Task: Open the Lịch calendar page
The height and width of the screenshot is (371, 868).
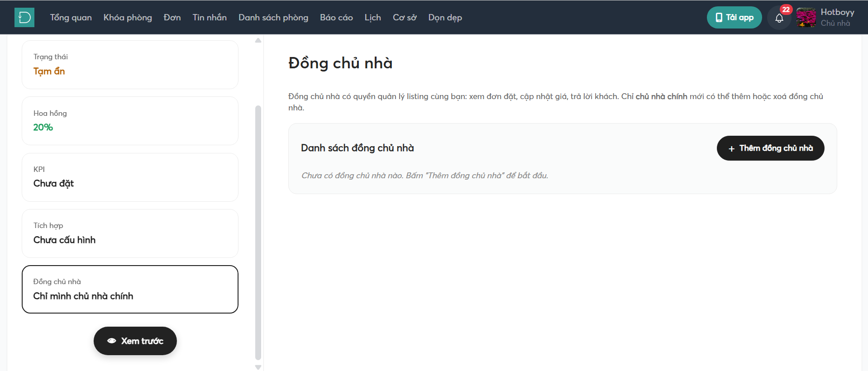Action: [372, 18]
